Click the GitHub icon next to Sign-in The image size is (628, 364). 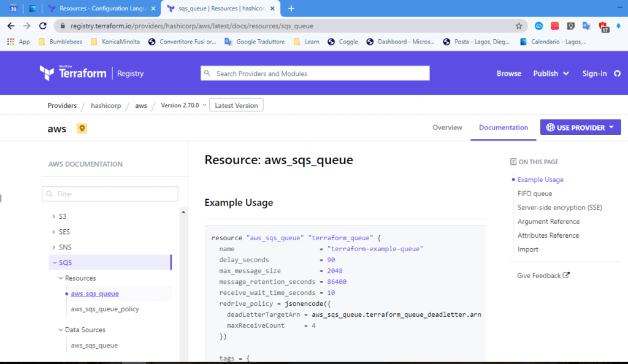pos(617,74)
